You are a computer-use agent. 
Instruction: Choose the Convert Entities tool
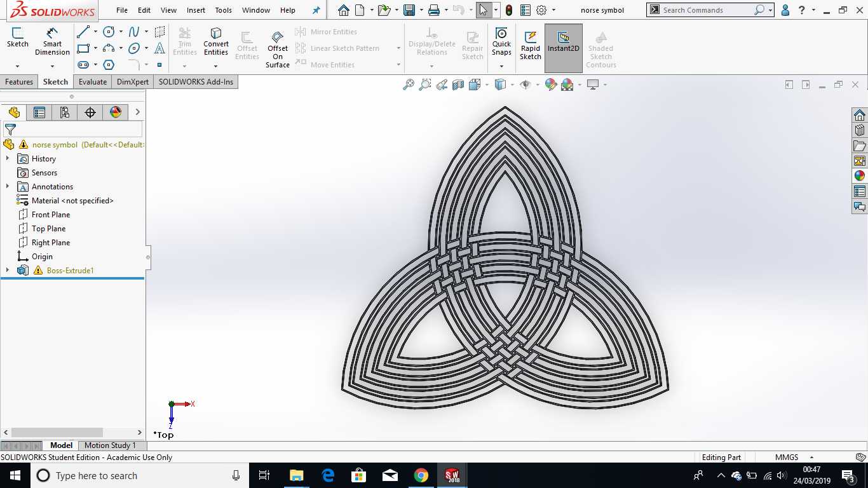[x=216, y=41]
